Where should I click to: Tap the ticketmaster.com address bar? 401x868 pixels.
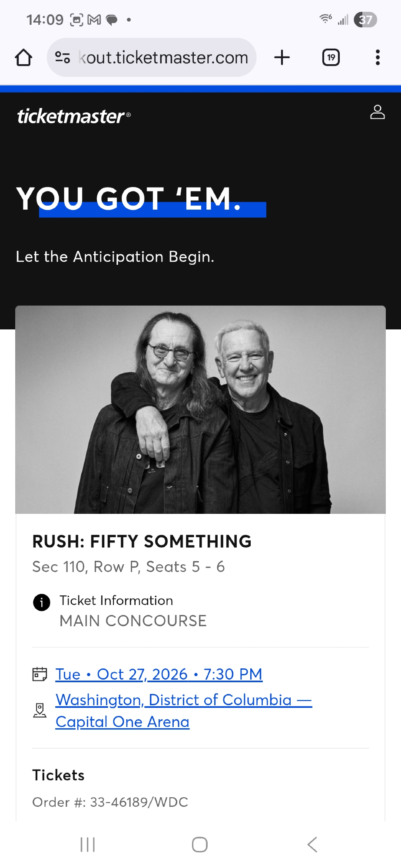[x=163, y=57]
